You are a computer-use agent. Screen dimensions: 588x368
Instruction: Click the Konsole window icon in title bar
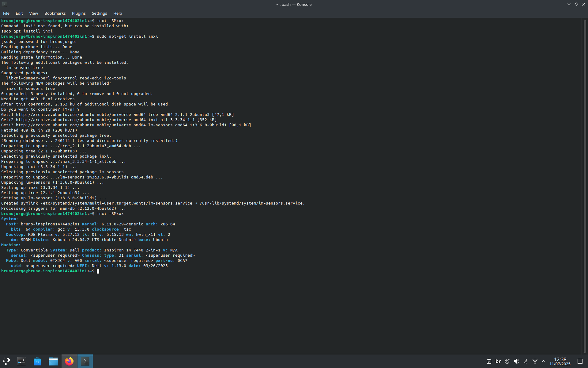point(4,4)
